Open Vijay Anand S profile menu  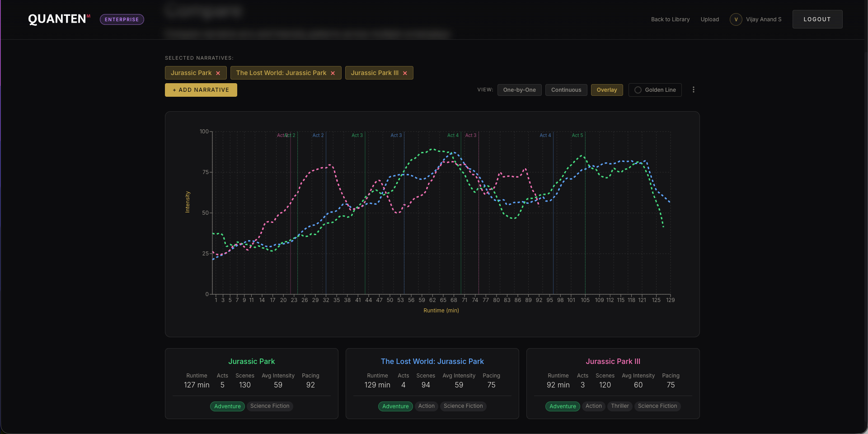pos(763,19)
